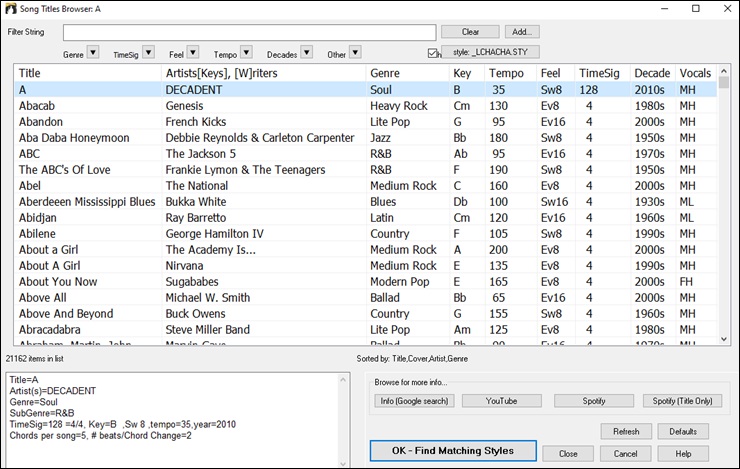740x469 pixels.
Task: Cancel the dialog
Action: click(625, 453)
